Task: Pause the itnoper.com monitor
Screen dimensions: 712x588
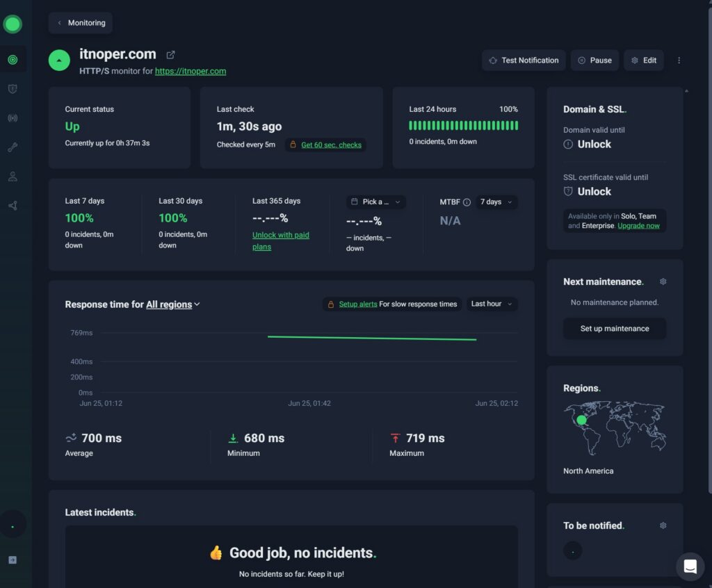Action: [x=595, y=60]
